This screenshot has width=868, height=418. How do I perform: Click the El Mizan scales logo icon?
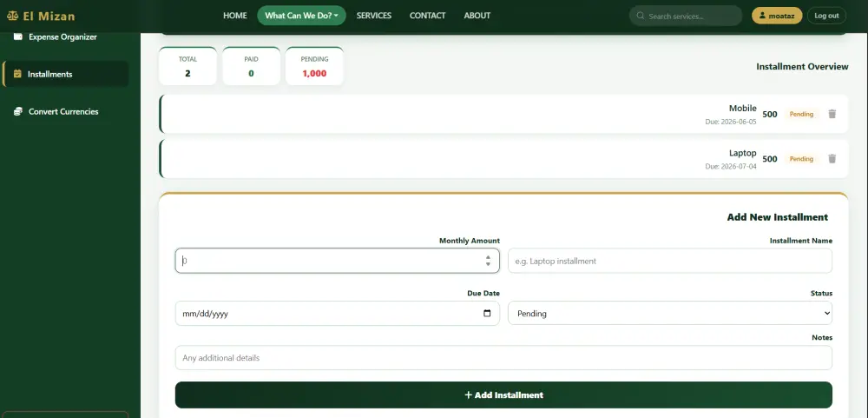(12, 16)
